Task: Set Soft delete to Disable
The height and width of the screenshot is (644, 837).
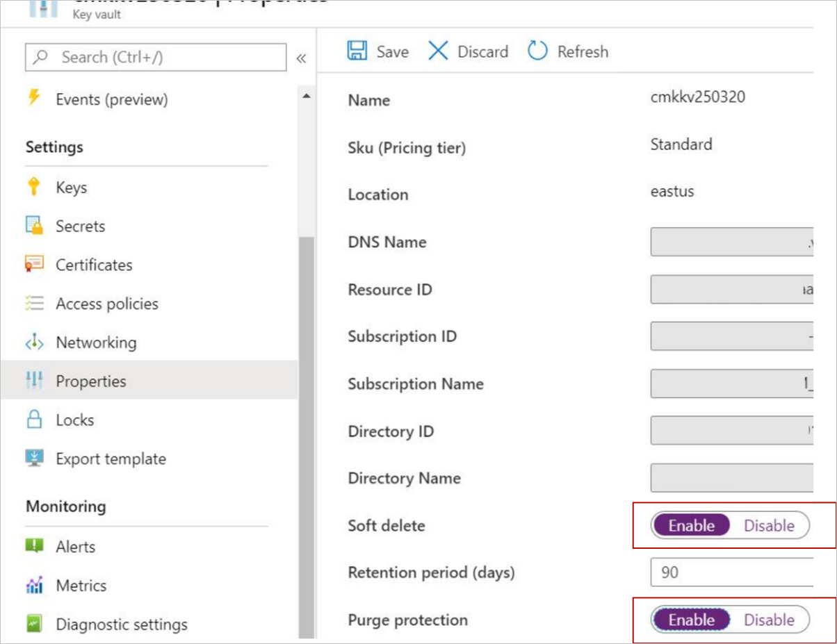Action: 769,526
